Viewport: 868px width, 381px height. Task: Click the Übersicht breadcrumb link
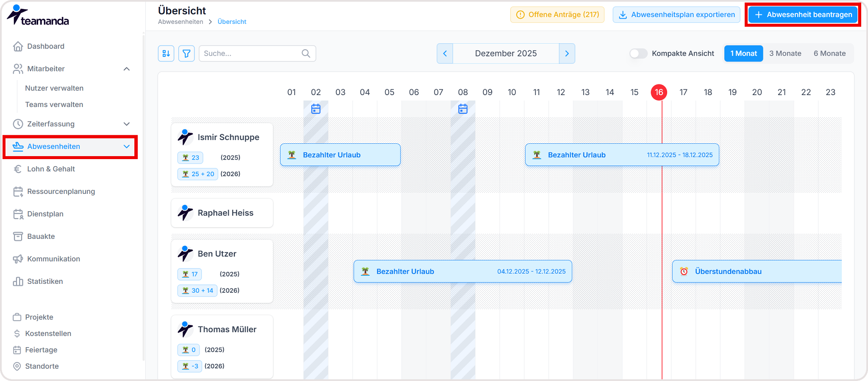[232, 22]
